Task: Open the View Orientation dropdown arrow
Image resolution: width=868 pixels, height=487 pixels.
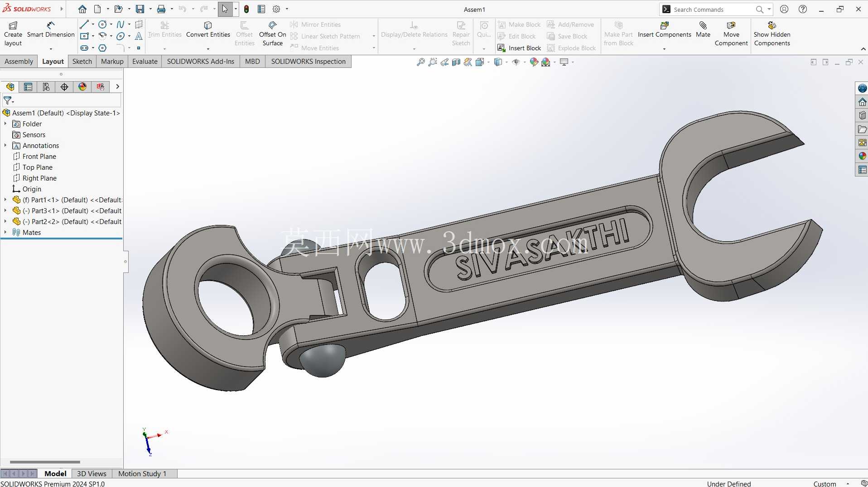Action: [x=488, y=62]
